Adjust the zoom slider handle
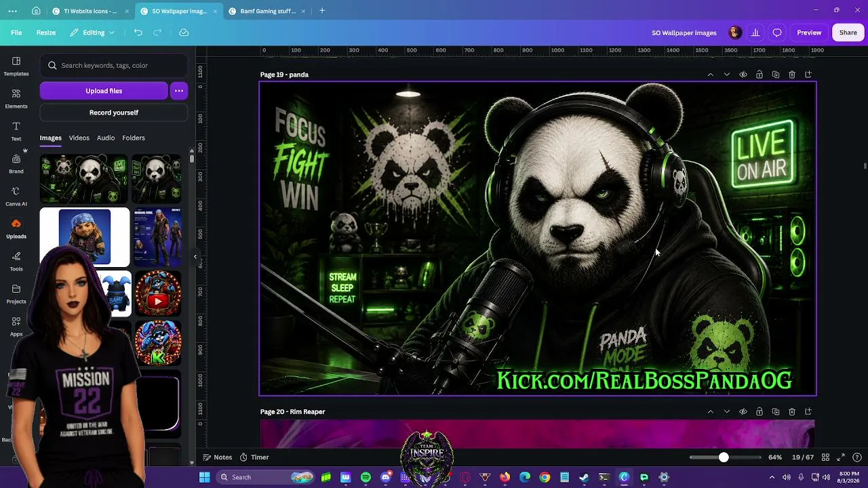This screenshot has height=488, width=868. point(724,457)
